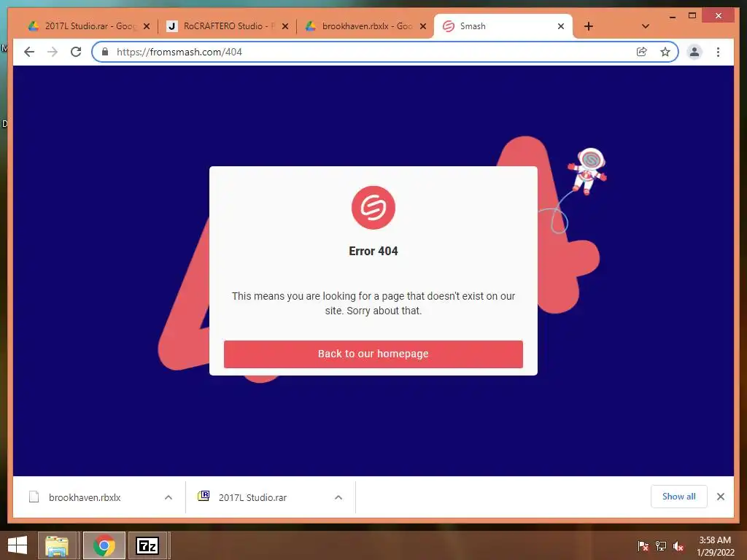Viewport: 747px width, 560px height.
Task: Reload the Smash 404 page
Action: [76, 52]
